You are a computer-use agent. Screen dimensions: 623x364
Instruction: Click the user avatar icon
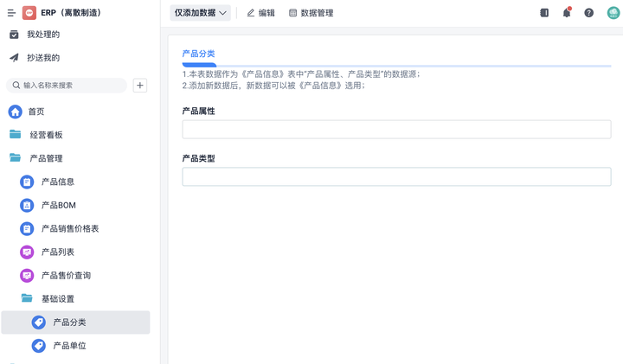[613, 13]
